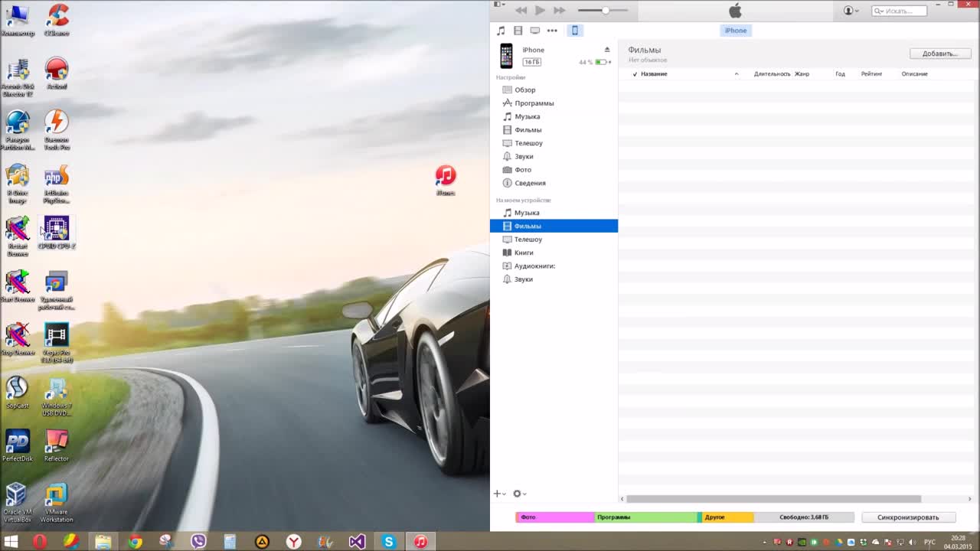Viewport: 980px width, 551px height.
Task: Open Skype from the taskbar
Action: point(389,542)
